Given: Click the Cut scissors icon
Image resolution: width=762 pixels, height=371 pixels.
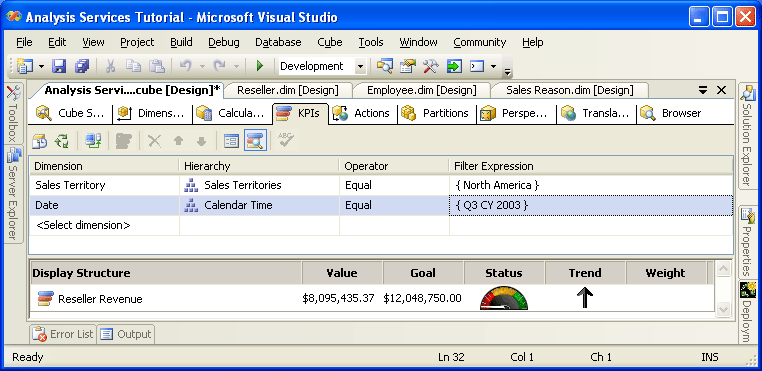Looking at the screenshot, I should [x=110, y=66].
